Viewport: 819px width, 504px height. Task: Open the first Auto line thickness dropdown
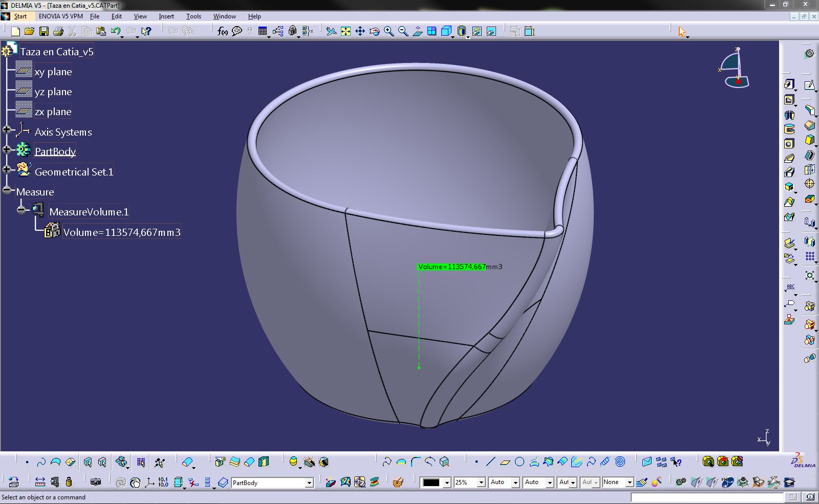(515, 483)
